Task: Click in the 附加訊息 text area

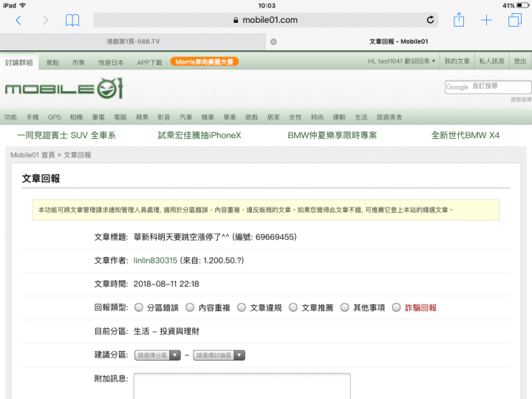Action: tap(242, 386)
